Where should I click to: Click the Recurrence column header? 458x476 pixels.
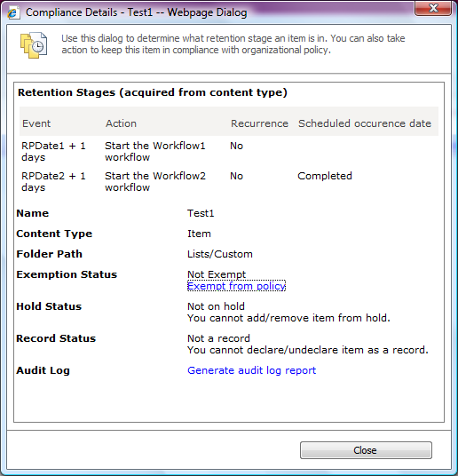tap(259, 123)
